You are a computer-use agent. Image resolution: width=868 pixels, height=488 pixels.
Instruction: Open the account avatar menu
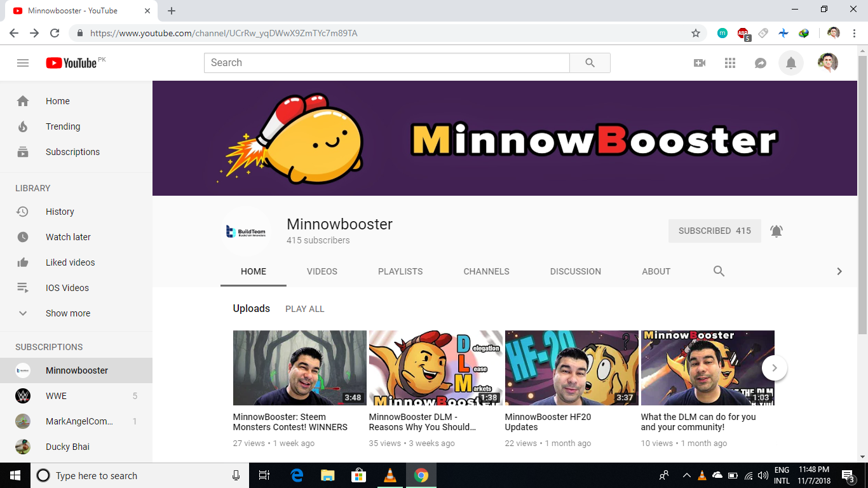pyautogui.click(x=827, y=63)
